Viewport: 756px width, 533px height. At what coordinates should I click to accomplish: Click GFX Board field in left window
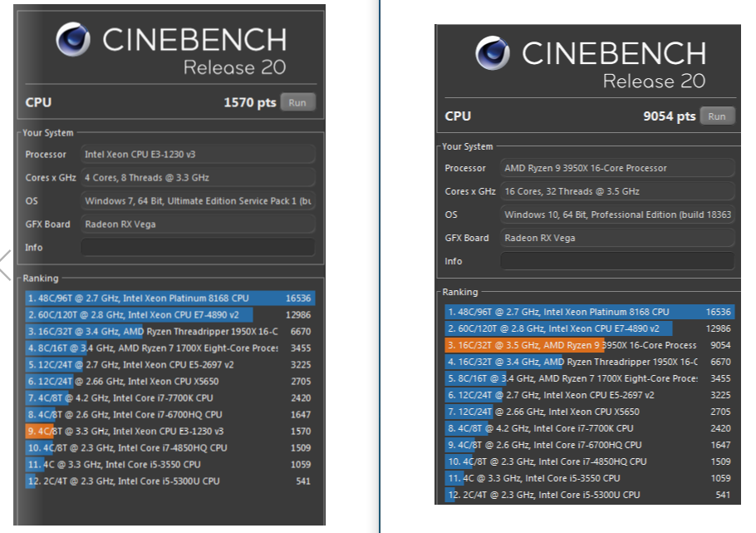point(198,224)
